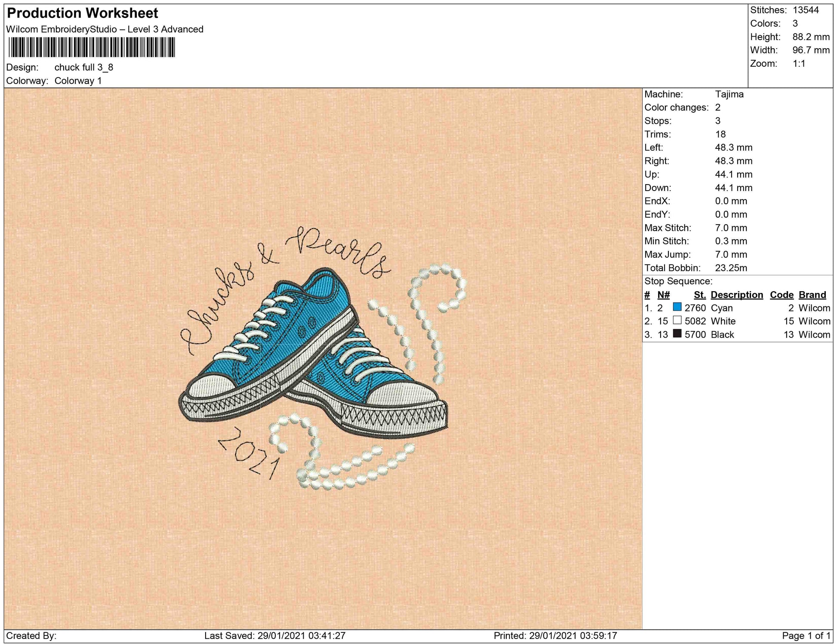
Task: Click the Description column header
Action: click(736, 295)
